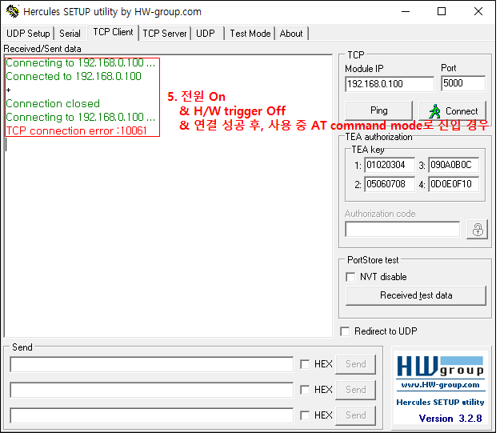
Task: Click the padlock authorization icon button
Action: click(477, 230)
